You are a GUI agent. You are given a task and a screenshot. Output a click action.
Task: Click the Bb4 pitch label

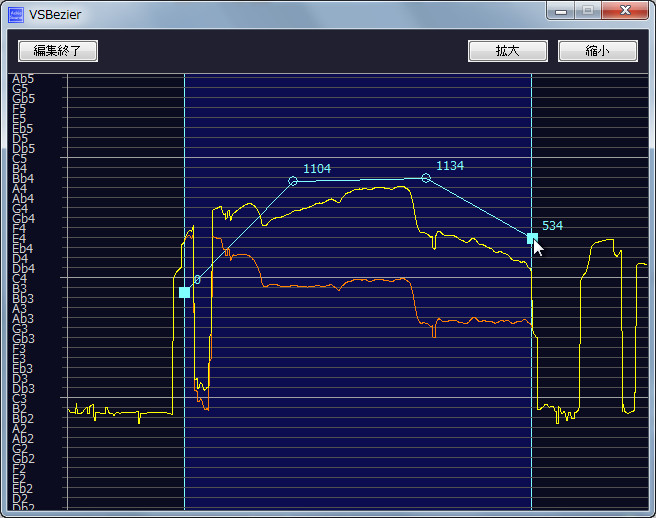click(23, 179)
